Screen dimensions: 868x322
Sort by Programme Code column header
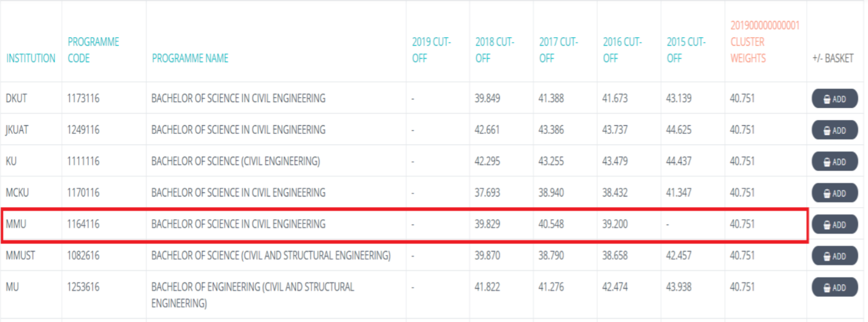pos(93,50)
